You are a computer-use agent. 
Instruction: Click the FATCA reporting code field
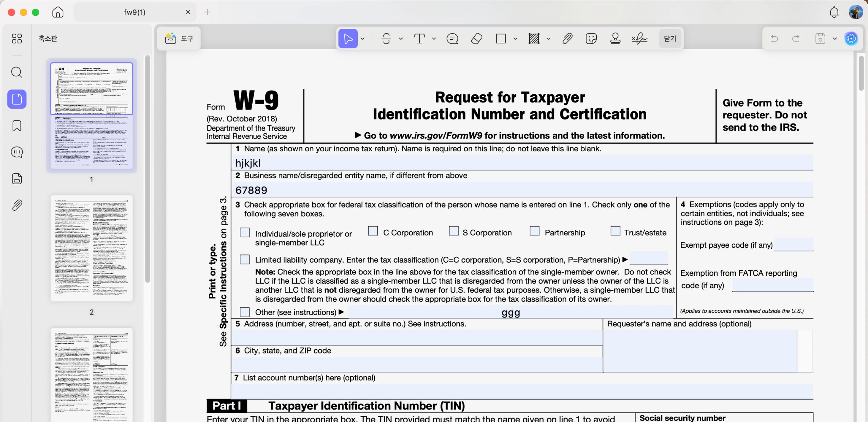click(x=772, y=285)
